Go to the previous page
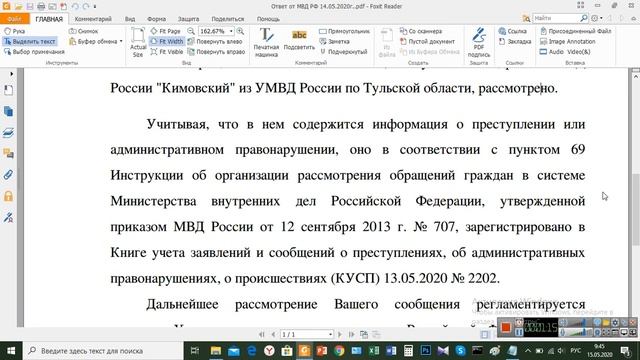Image resolution: width=640 pixels, height=360 pixels. 273,334
